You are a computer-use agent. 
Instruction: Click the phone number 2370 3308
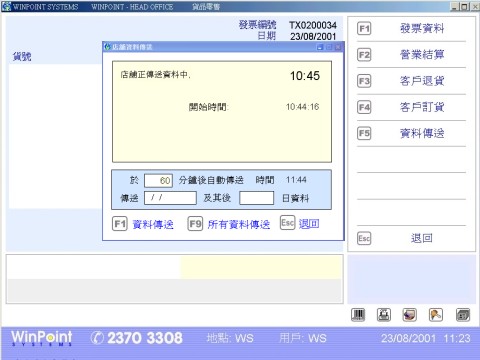pyautogui.click(x=145, y=338)
